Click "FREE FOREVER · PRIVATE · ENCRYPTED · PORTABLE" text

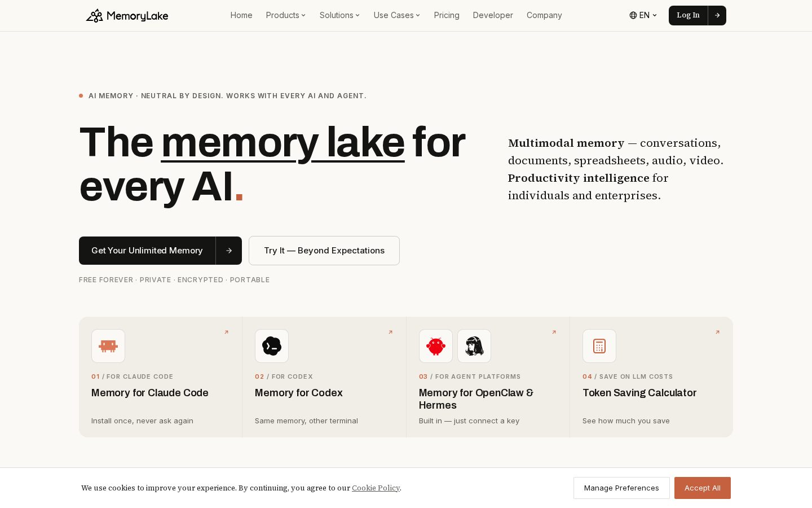174,280
